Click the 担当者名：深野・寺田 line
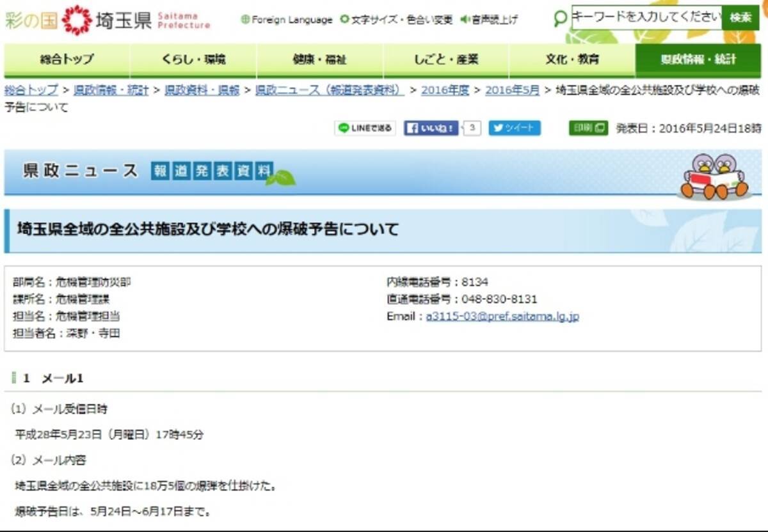 coord(67,333)
